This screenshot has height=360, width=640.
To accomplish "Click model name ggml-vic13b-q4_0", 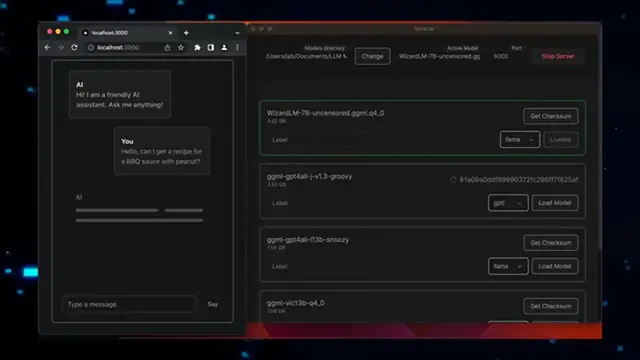I will coord(296,303).
